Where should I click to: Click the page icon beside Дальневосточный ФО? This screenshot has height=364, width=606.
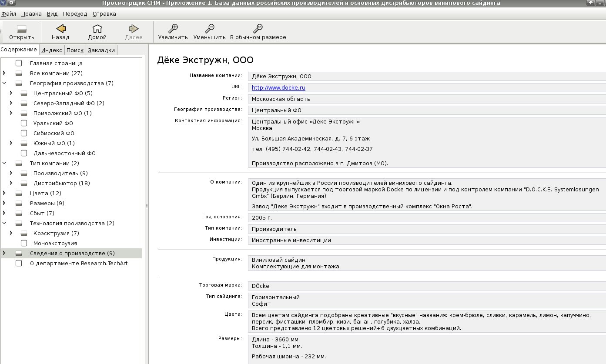[x=24, y=153]
